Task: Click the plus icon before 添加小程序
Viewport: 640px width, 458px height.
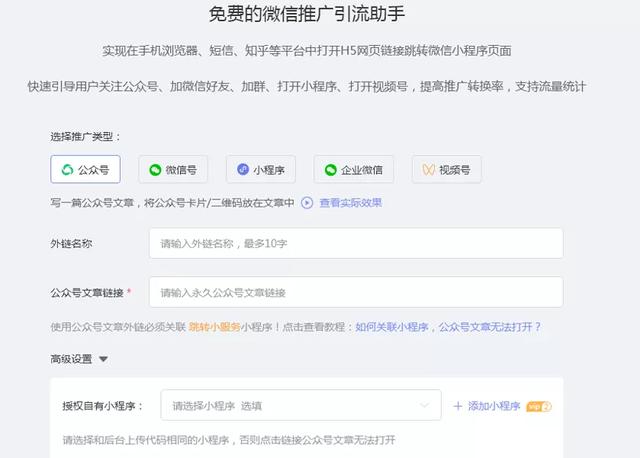Action: coord(458,406)
